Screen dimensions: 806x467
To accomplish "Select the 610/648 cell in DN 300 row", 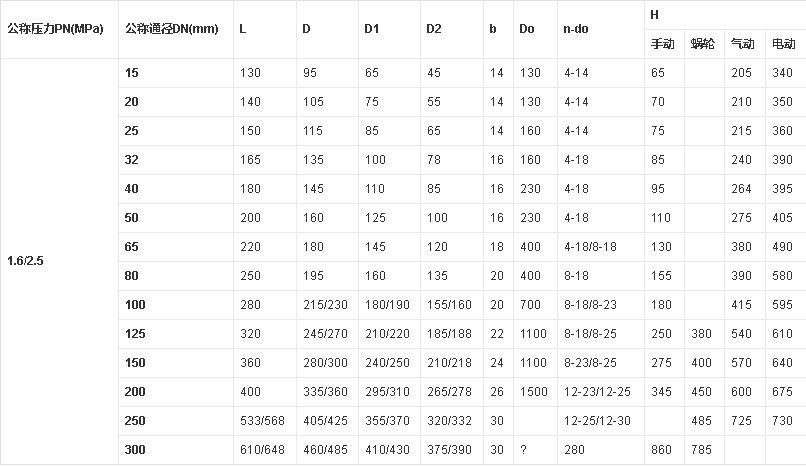I will [x=262, y=449].
